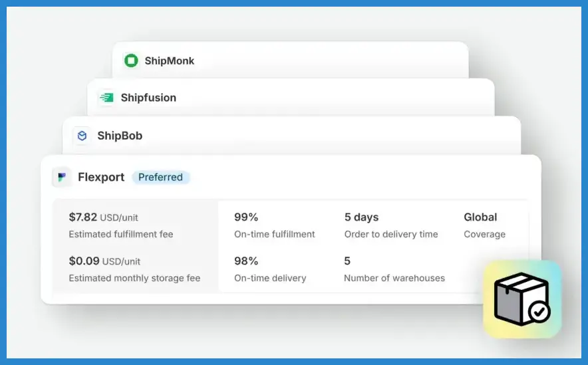
Task: Click the $0.09 USD/unit storage fee
Action: [104, 261]
